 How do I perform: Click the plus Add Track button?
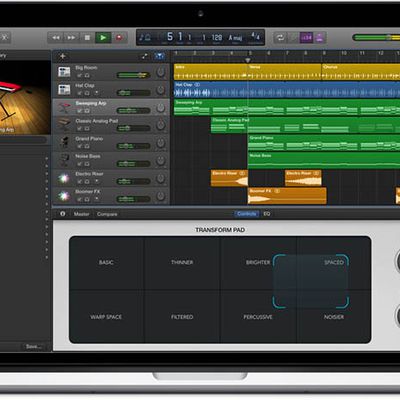62,56
